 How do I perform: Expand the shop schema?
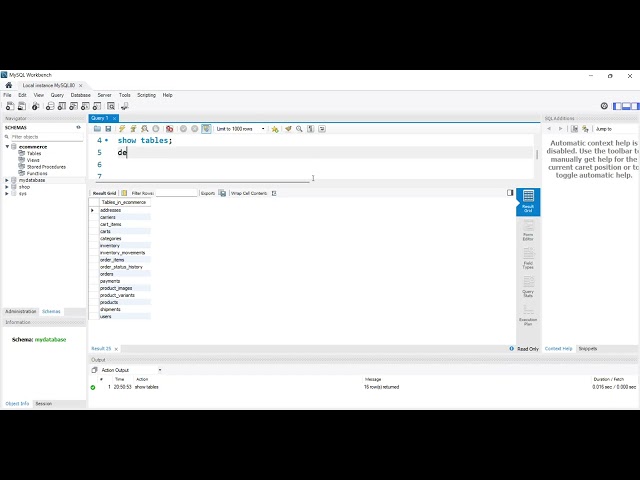(7, 187)
